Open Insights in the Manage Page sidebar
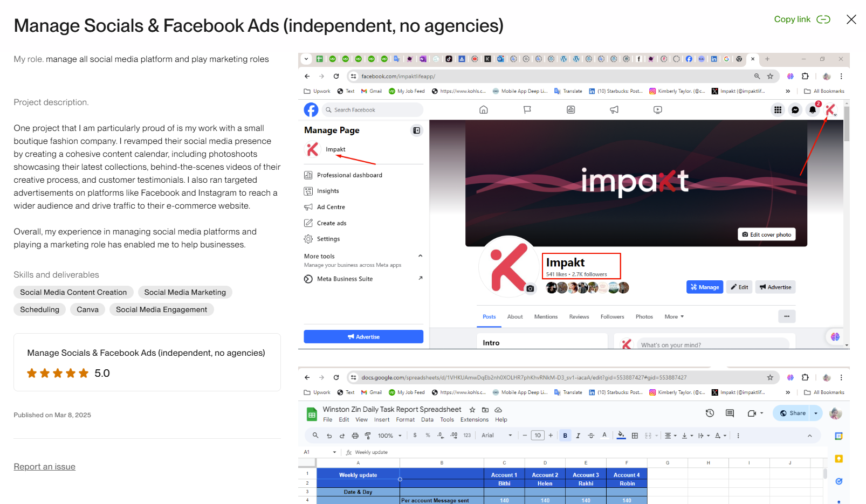The image size is (866, 504). pyautogui.click(x=321, y=191)
